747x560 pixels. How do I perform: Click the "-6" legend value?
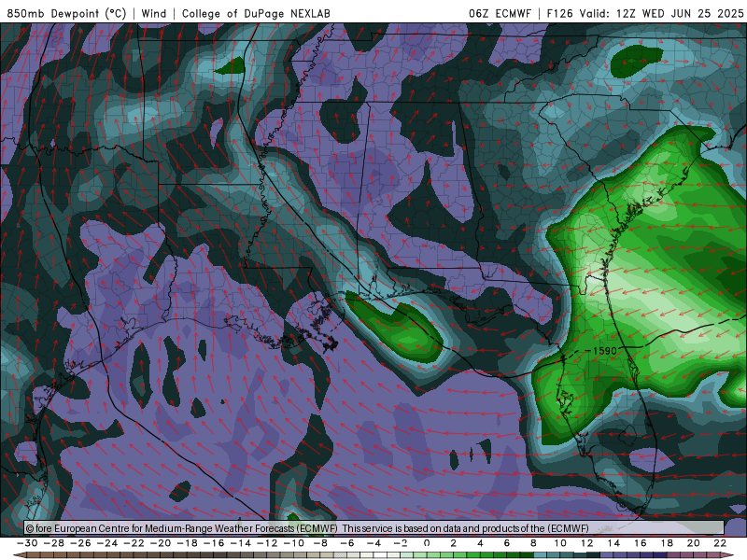pyautogui.click(x=347, y=543)
